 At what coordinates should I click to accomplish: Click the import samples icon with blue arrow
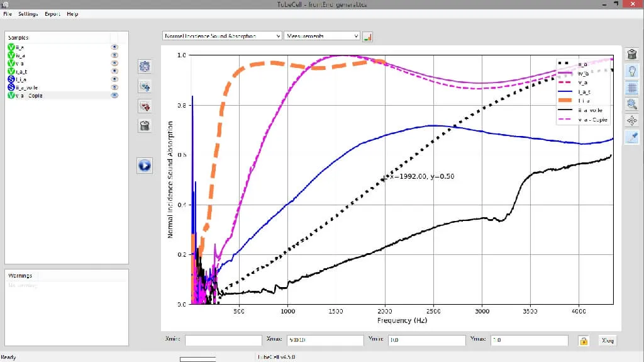coord(145,86)
